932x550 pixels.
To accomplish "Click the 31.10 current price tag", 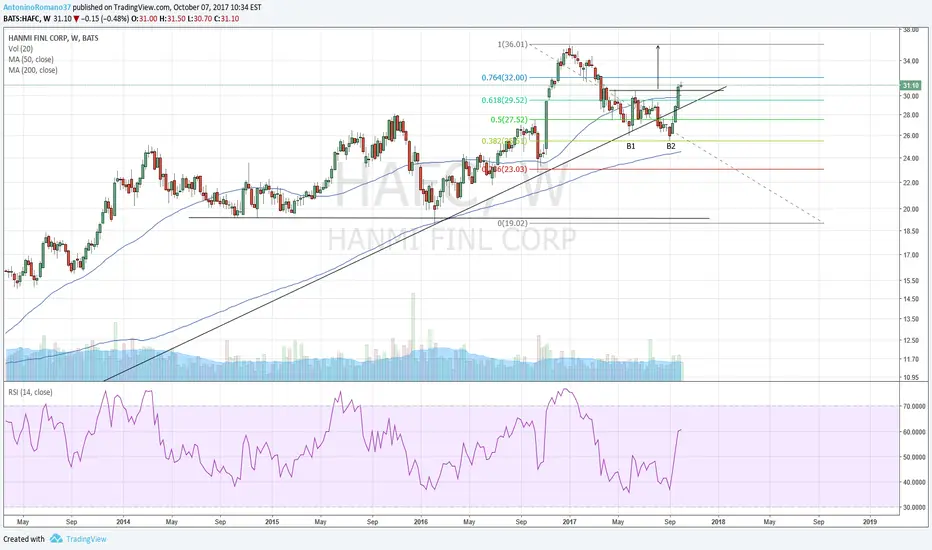I will coord(911,86).
